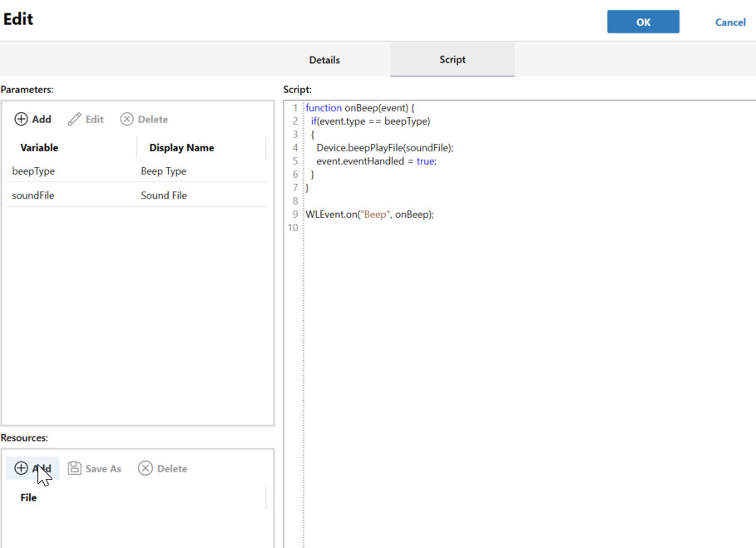Click the WLEvent.on("Beep", onBeep) line

coord(370,214)
